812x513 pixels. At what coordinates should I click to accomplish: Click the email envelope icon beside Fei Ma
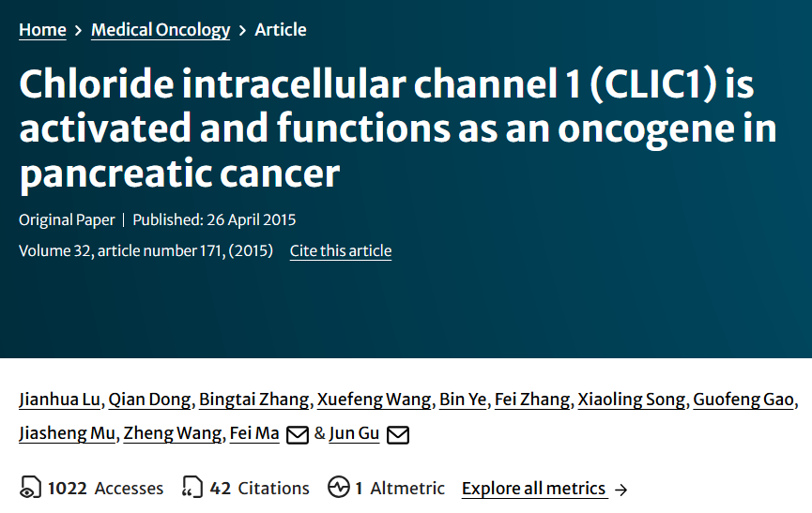(298, 434)
